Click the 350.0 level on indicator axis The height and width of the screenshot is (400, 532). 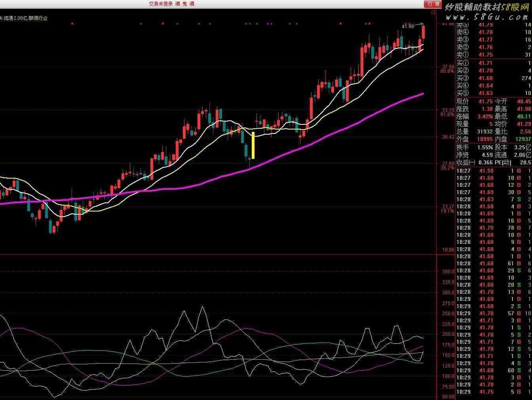click(448, 272)
